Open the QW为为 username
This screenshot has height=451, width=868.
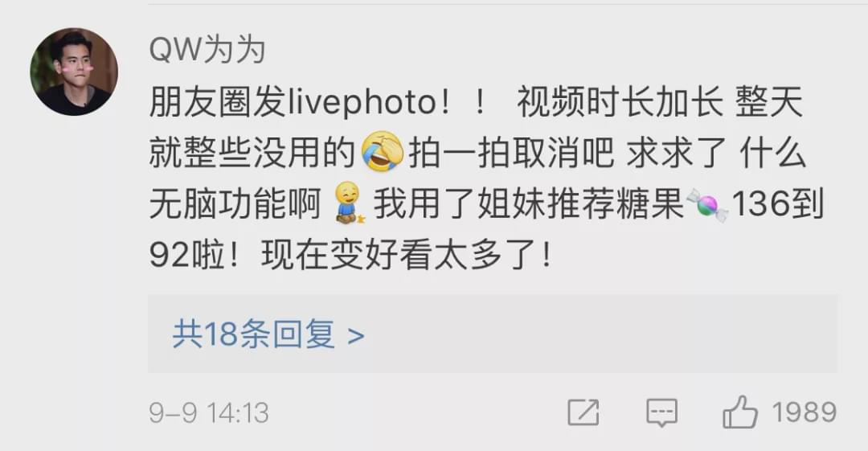[x=207, y=50]
